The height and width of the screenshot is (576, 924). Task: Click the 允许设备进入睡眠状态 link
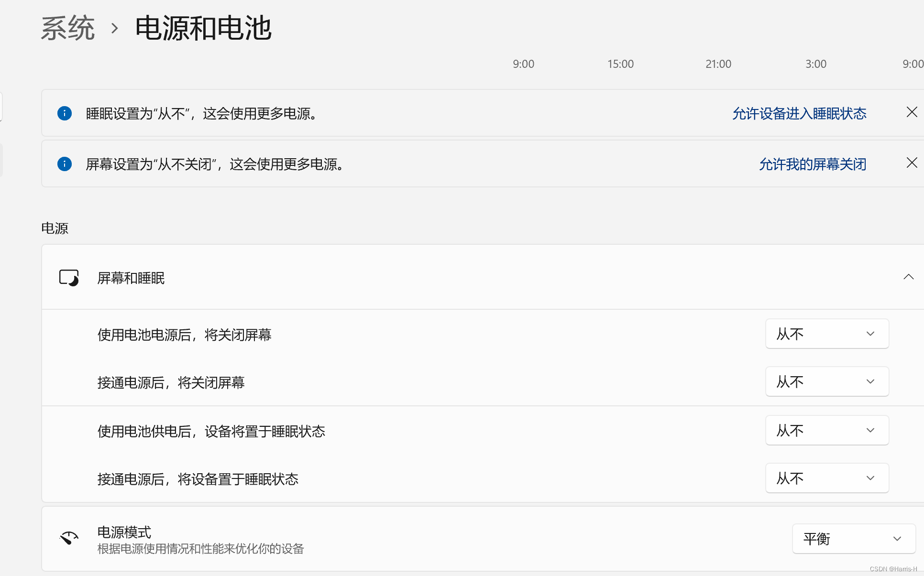point(799,114)
